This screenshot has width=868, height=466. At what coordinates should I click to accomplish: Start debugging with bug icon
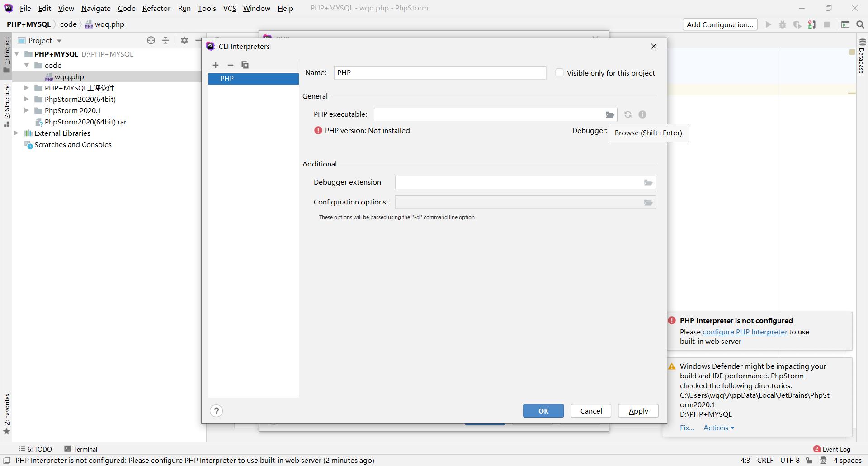click(x=783, y=24)
